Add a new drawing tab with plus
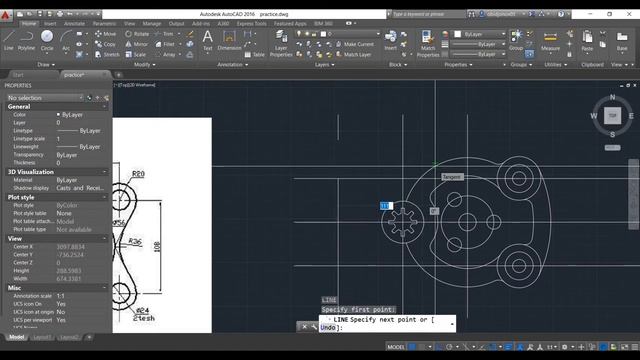This screenshot has height=360, width=640. (118, 75)
